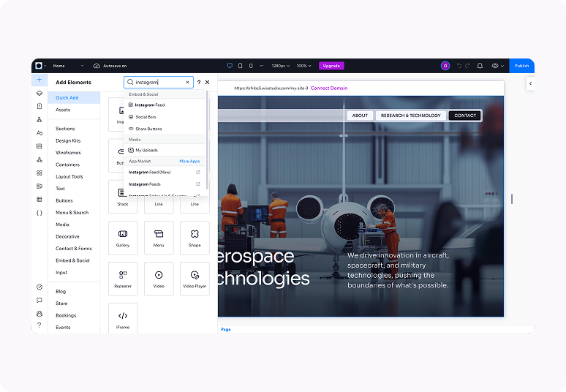Add a Shape element
The image size is (566, 392).
[195, 238]
